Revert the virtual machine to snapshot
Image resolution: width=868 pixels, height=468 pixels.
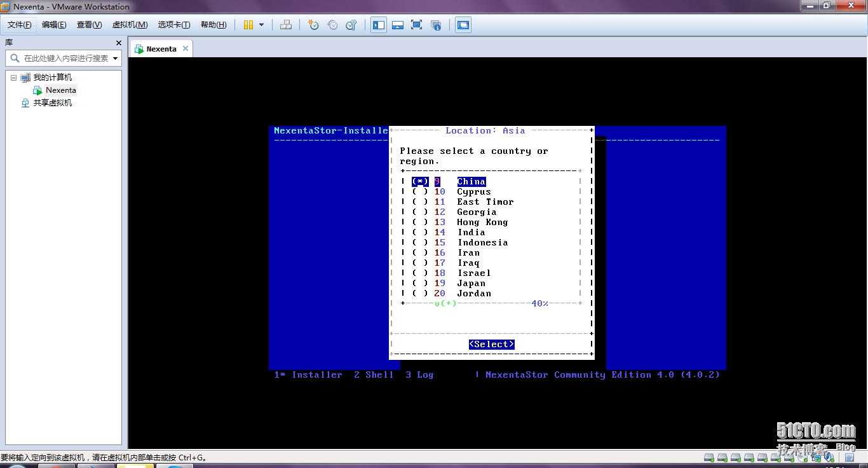(332, 25)
